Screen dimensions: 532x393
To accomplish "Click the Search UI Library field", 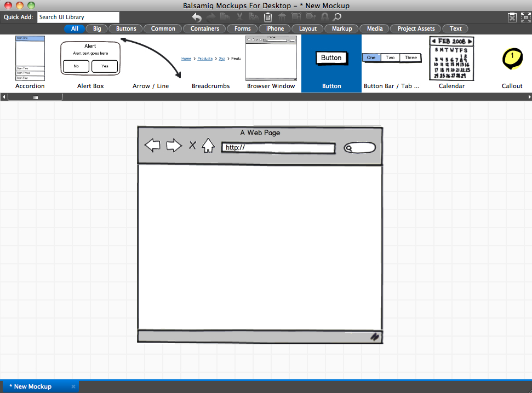I will point(78,18).
